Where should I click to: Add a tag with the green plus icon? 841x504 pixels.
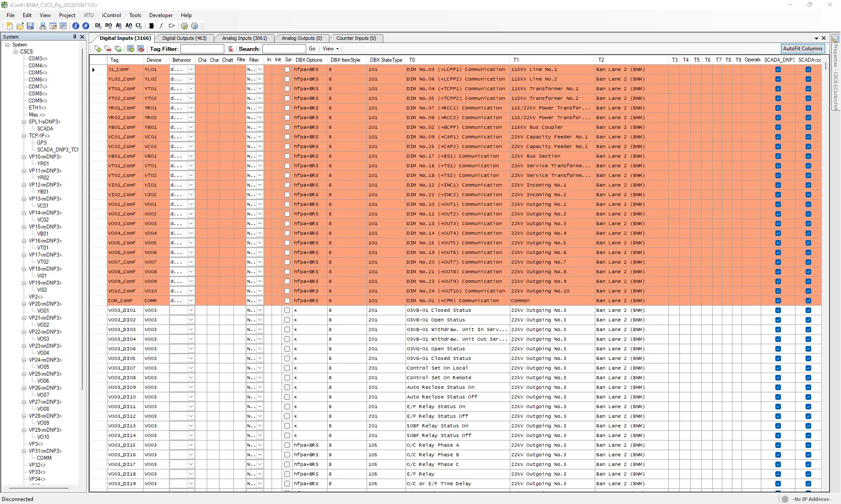coord(97,49)
